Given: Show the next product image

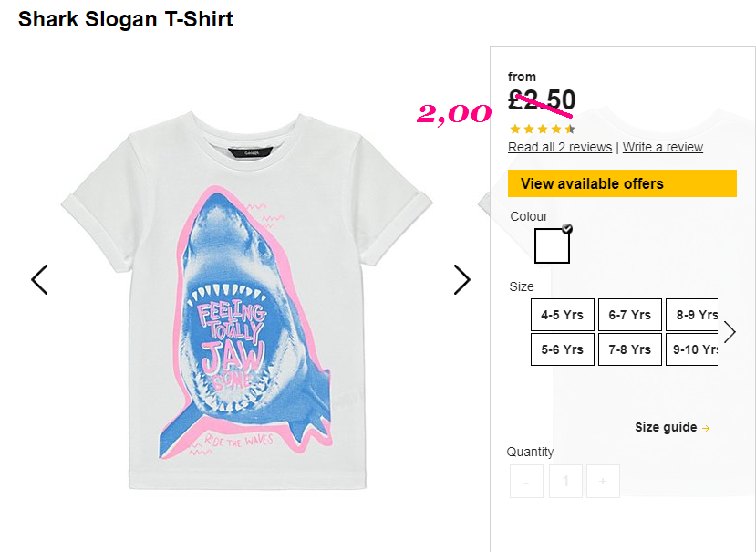Looking at the screenshot, I should click(x=461, y=279).
